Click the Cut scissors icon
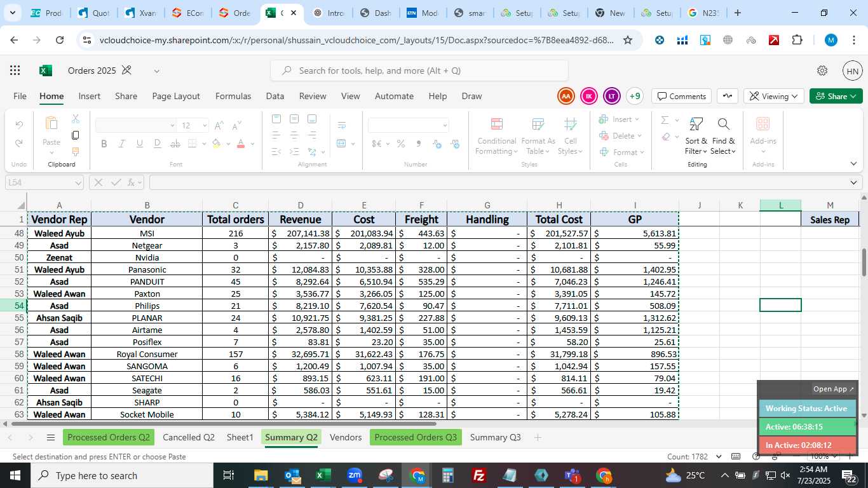Screen dimensions: 868x488 (76, 119)
